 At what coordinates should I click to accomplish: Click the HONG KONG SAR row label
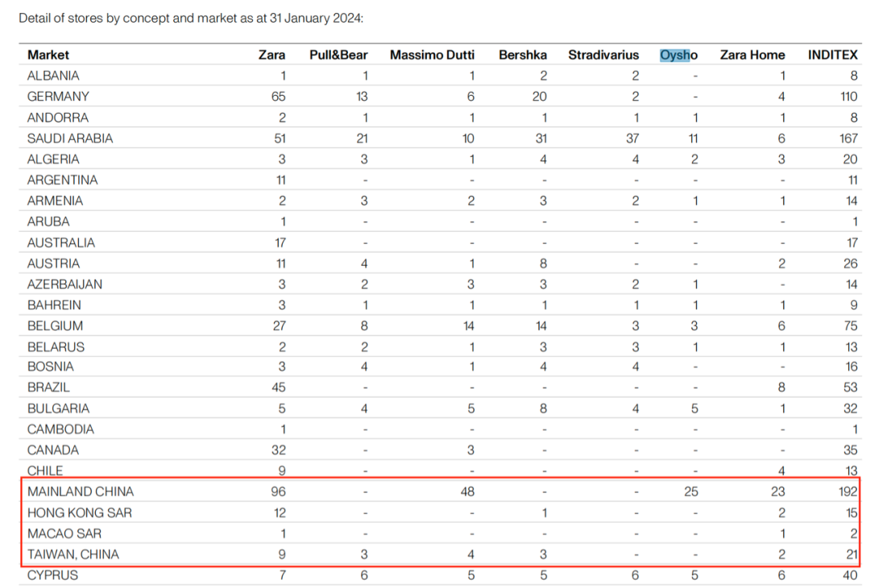80,512
